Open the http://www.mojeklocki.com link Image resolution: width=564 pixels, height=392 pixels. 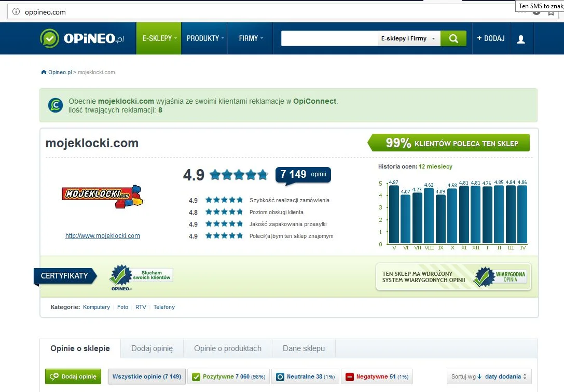click(x=103, y=236)
